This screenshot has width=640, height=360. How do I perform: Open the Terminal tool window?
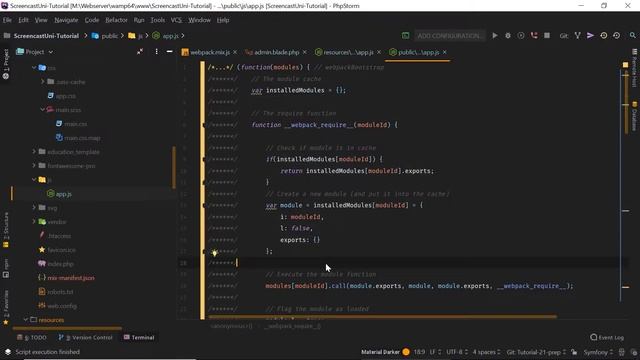point(139,338)
